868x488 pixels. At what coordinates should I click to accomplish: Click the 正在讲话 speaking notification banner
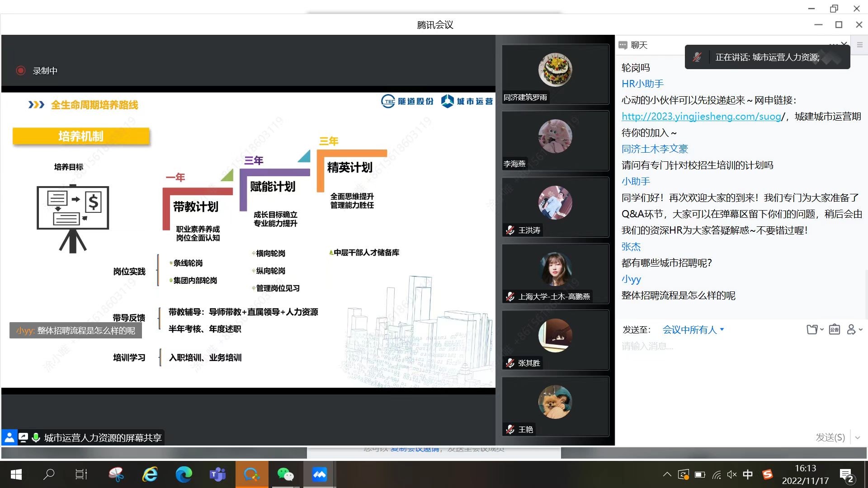tap(767, 57)
